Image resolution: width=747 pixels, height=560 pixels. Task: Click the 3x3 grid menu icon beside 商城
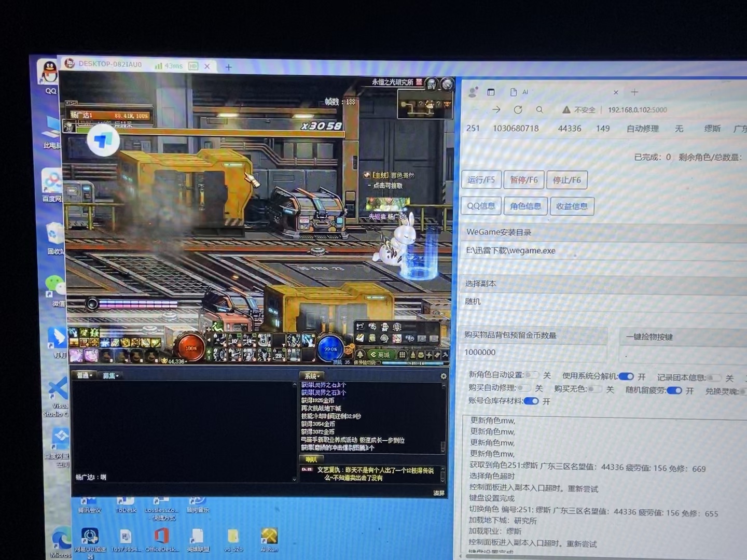pos(402,355)
